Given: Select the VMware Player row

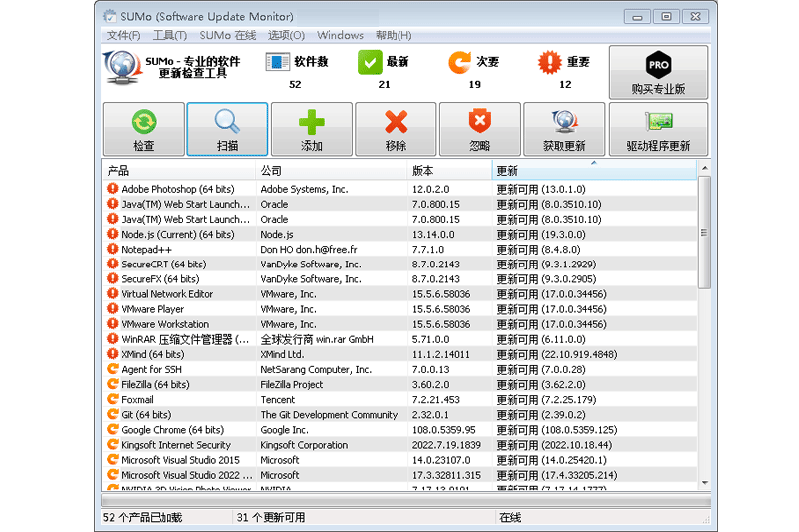Looking at the screenshot, I should pos(399,309).
